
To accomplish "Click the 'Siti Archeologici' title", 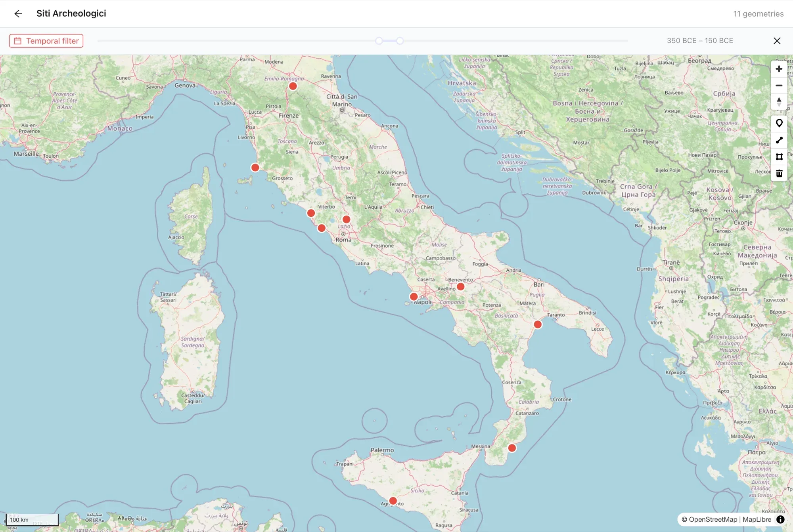I will click(71, 13).
